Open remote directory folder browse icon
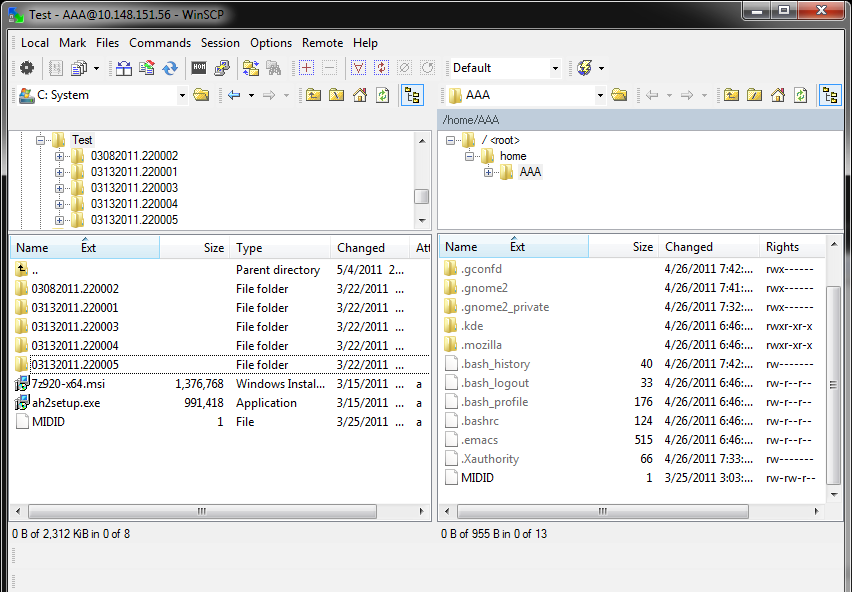Image resolution: width=852 pixels, height=592 pixels. 619,95
